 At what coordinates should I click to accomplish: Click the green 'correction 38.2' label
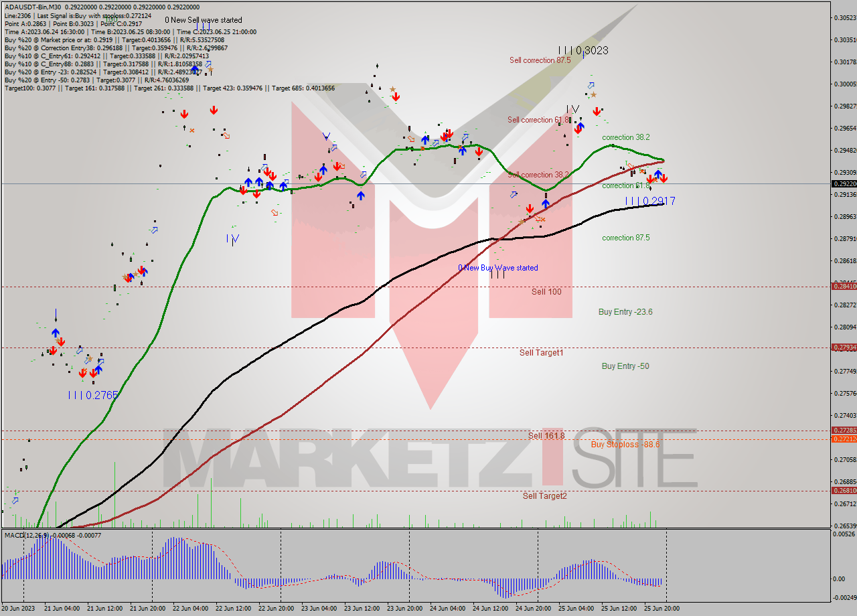[625, 137]
